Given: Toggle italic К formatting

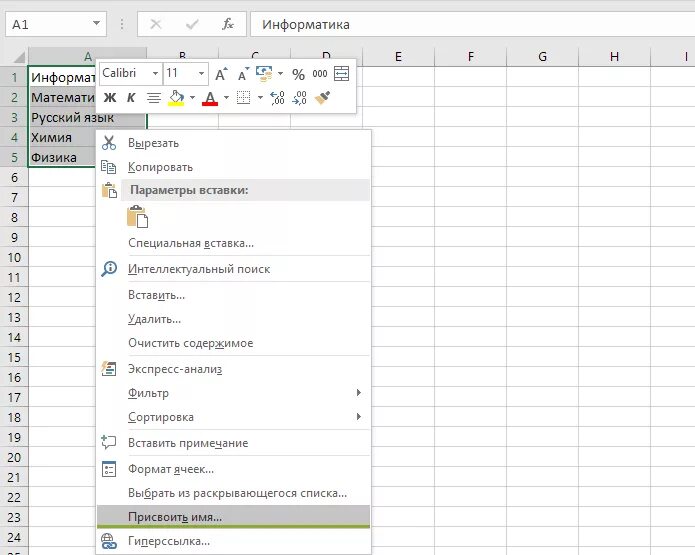Looking at the screenshot, I should [131, 98].
